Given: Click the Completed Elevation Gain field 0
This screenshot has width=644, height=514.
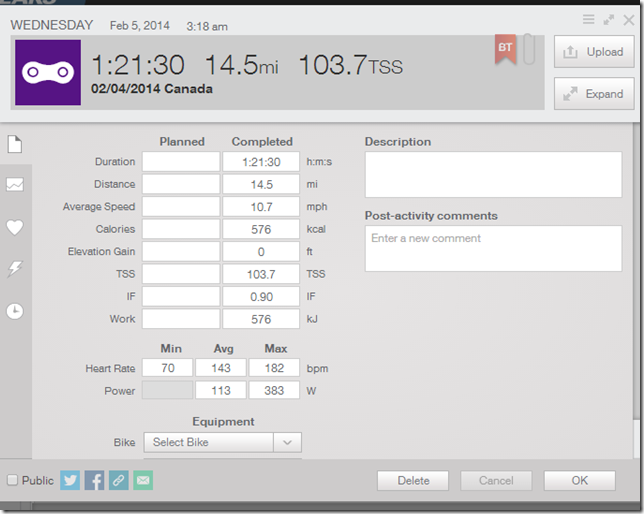Looking at the screenshot, I should (261, 252).
